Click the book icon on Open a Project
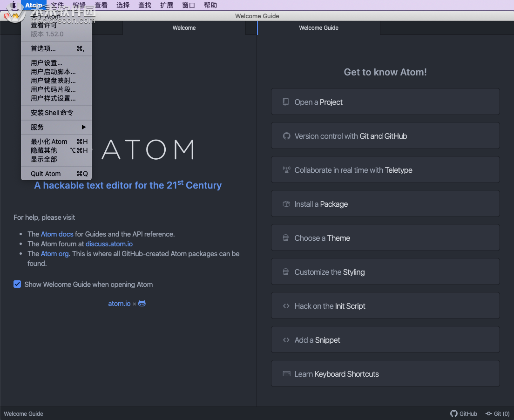Image resolution: width=514 pixels, height=420 pixels. [x=285, y=102]
